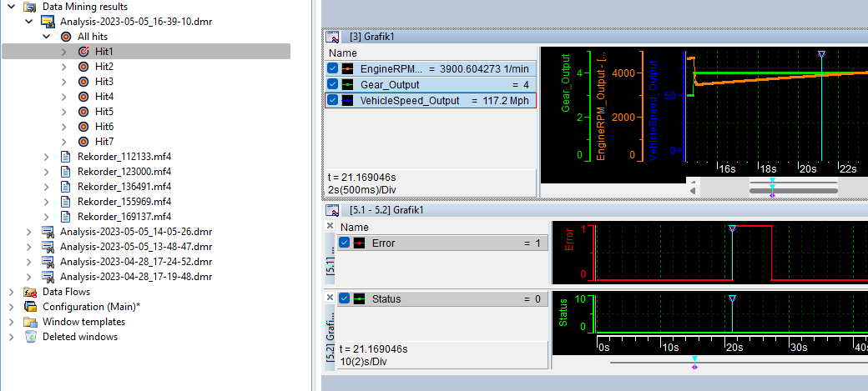Image resolution: width=868 pixels, height=391 pixels.
Task: Collapse the All hits node
Action: pyautogui.click(x=47, y=37)
